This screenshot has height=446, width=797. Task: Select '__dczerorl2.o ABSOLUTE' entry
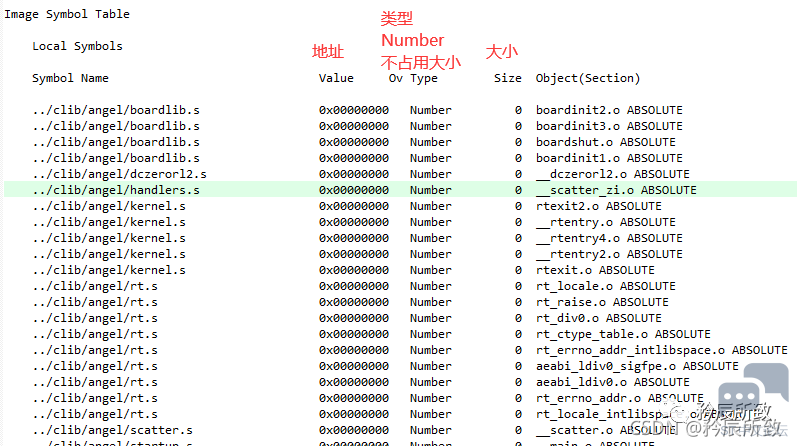coord(612,174)
